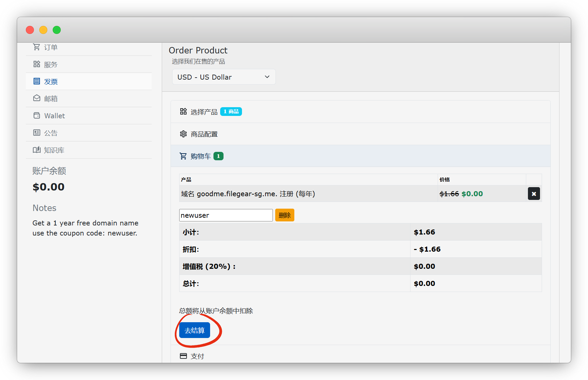Remove domain item with the X button
The image size is (588, 380).
pos(534,194)
